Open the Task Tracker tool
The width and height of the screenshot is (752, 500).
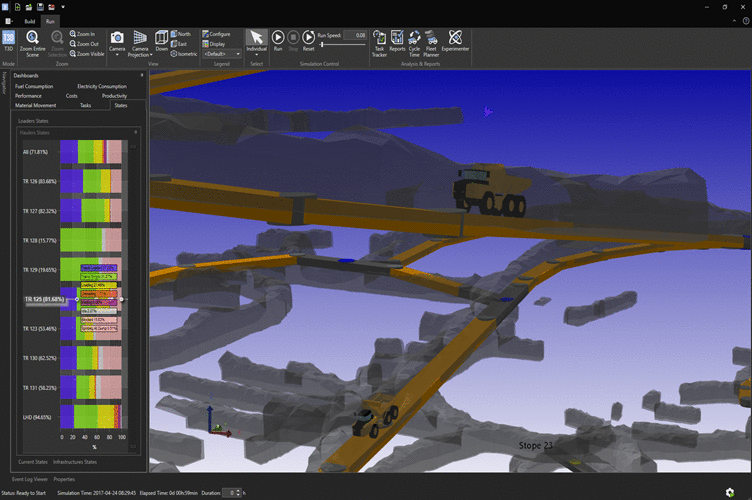(379, 43)
